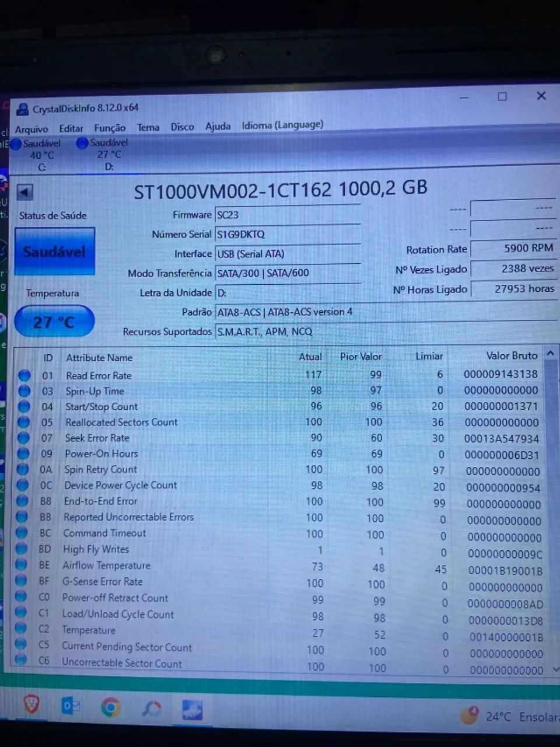This screenshot has height=747, width=560.
Task: Open the Tema menu
Action: 148,127
